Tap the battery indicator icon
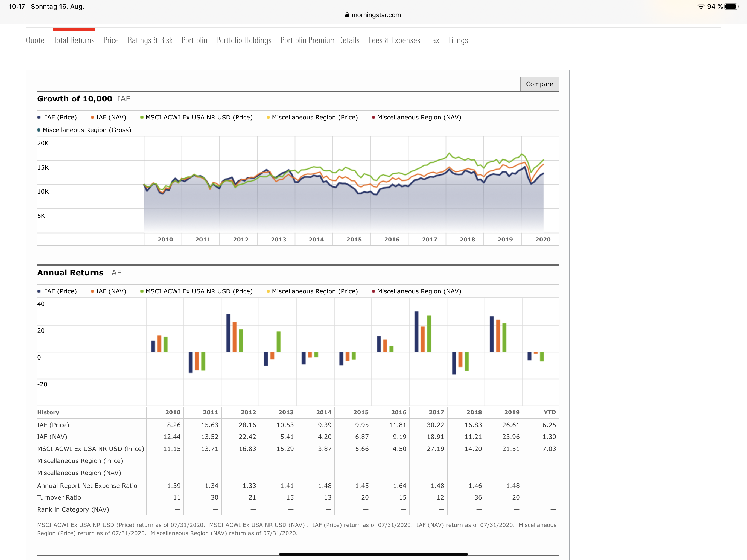The height and width of the screenshot is (560, 747). point(731,7)
